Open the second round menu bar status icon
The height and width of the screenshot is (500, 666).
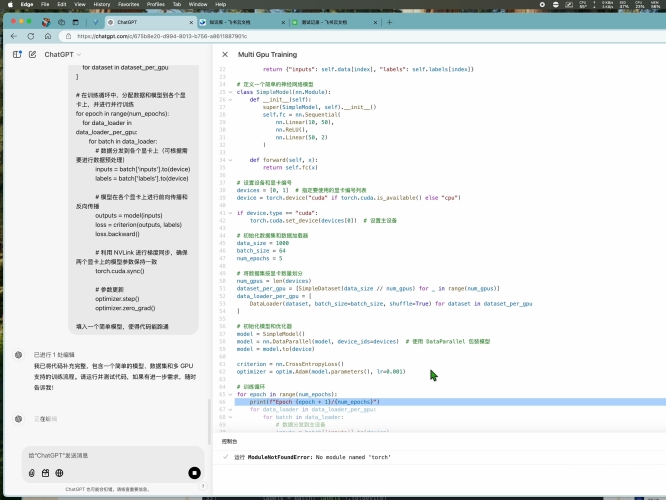556,4
